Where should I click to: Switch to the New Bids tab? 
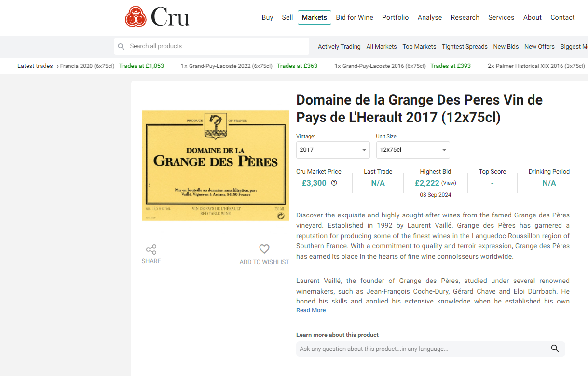[506, 47]
